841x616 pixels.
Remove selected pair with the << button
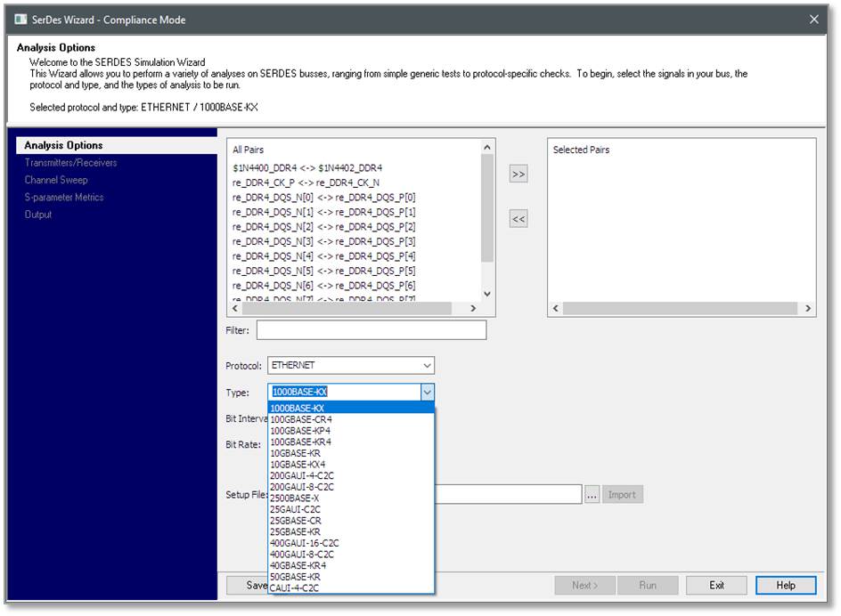tap(518, 219)
